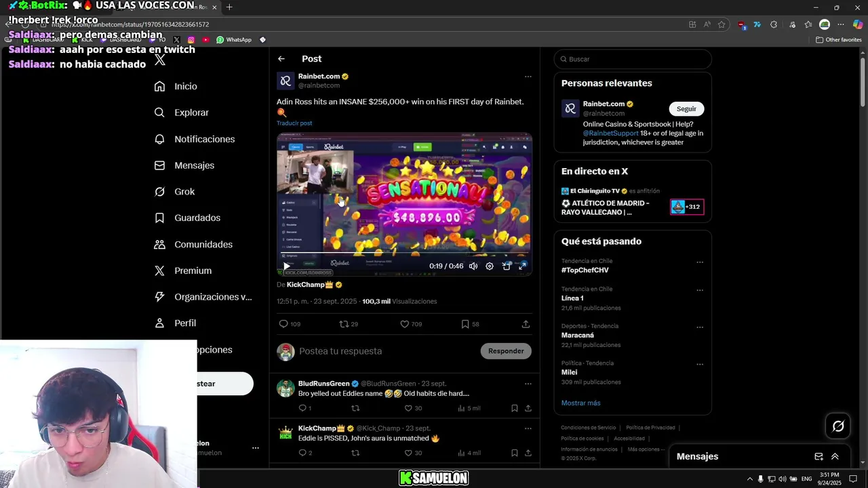View BludRunsGreen comment analytics 5 mil
The width and height of the screenshot is (868, 488).
tap(469, 408)
